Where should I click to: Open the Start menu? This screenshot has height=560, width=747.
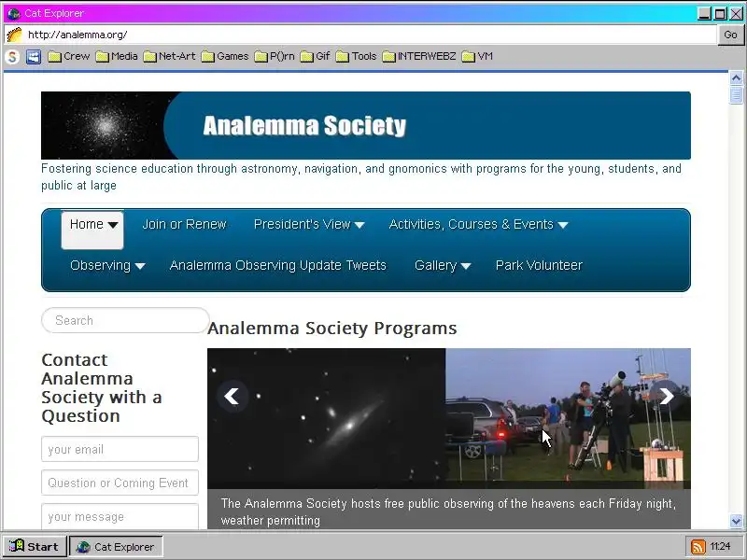pos(34,546)
